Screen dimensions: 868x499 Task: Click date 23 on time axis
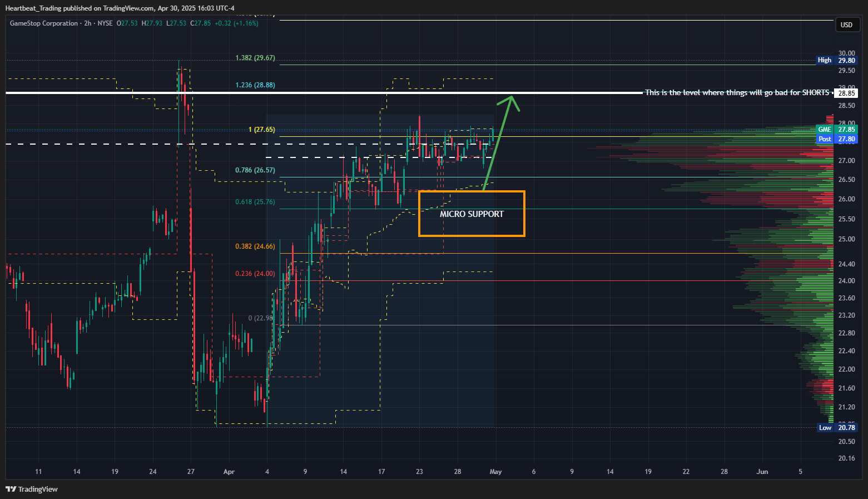[419, 472]
